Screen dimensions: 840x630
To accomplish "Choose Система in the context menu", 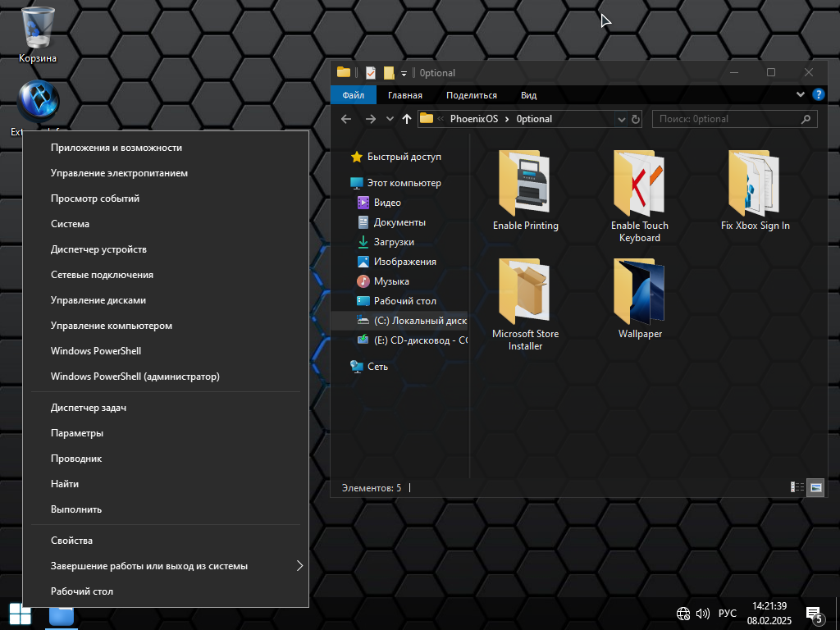I will pyautogui.click(x=166, y=224).
